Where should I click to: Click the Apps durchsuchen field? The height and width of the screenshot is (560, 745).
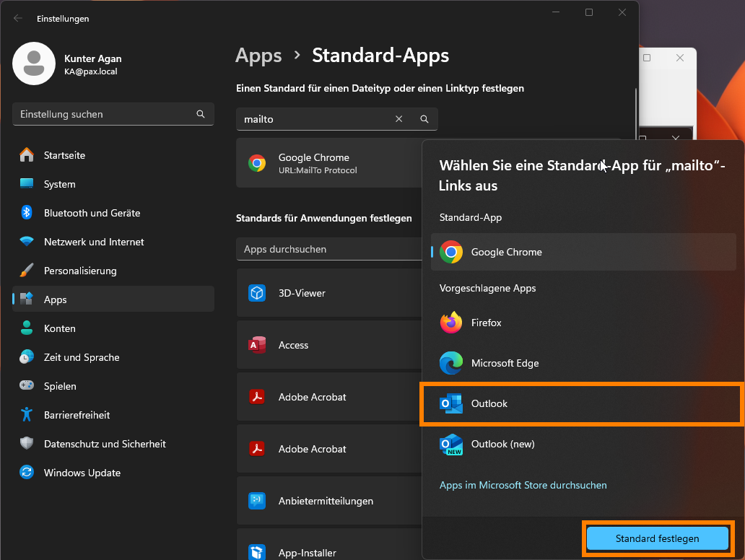tap(328, 249)
